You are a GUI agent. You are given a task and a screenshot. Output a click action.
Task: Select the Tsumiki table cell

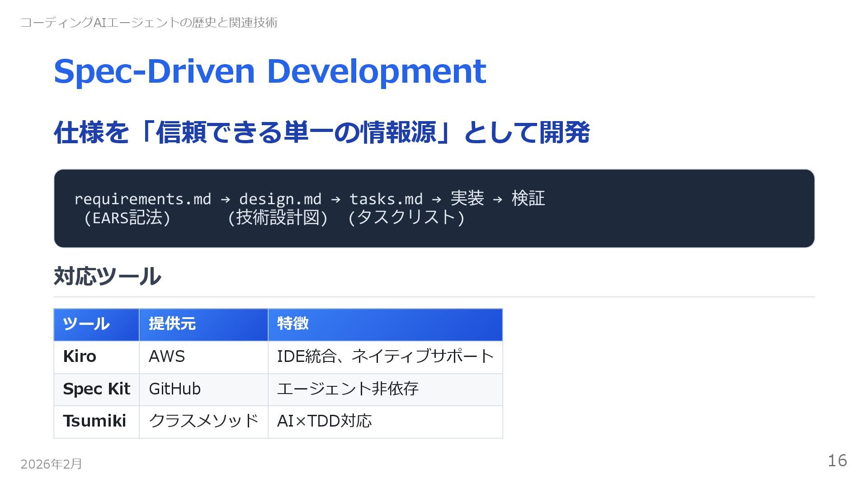point(94,421)
